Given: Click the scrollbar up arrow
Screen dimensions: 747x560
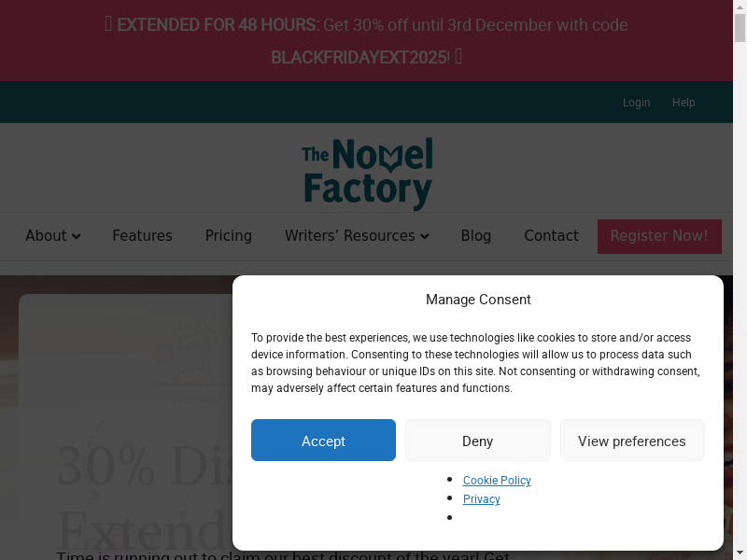Looking at the screenshot, I should click(x=740, y=7).
